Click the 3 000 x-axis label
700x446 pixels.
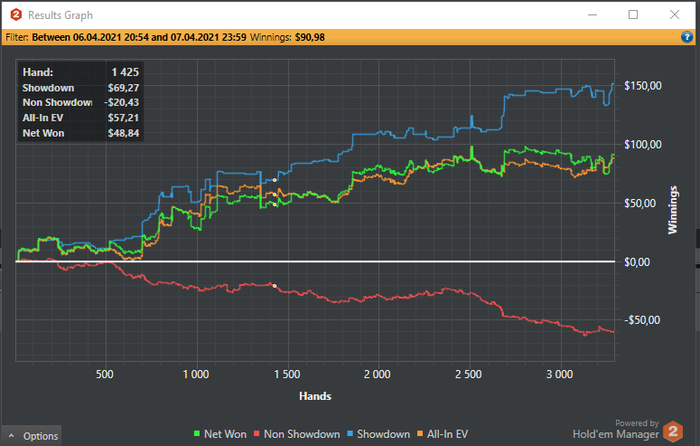[x=559, y=374]
